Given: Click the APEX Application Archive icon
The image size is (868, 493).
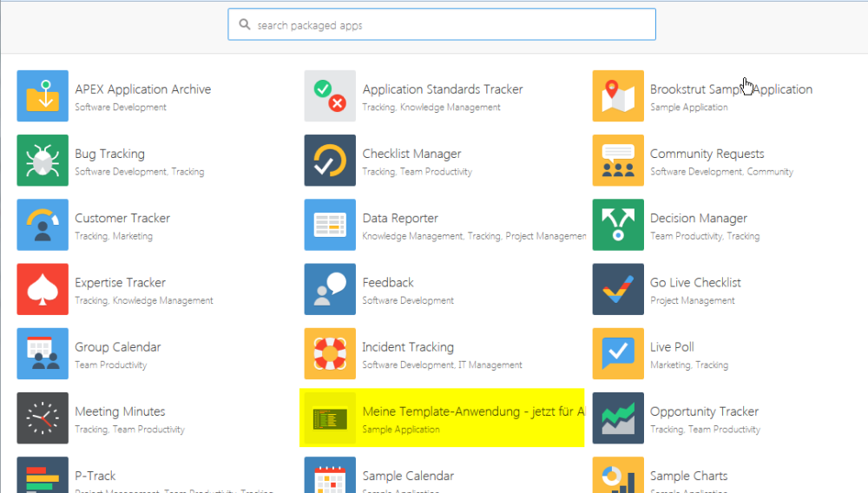Looking at the screenshot, I should tap(43, 95).
